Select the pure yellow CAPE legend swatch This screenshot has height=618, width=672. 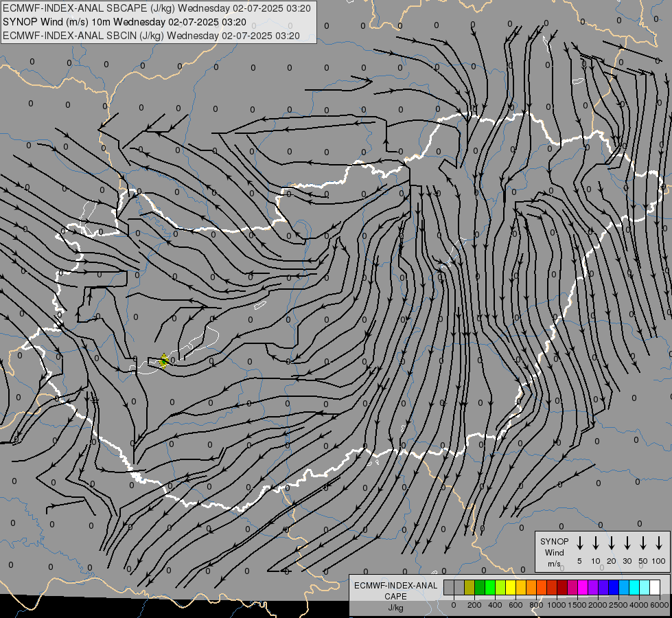point(511,587)
